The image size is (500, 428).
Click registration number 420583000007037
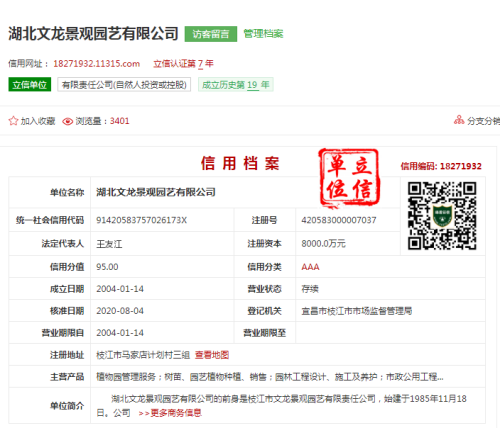pos(339,220)
